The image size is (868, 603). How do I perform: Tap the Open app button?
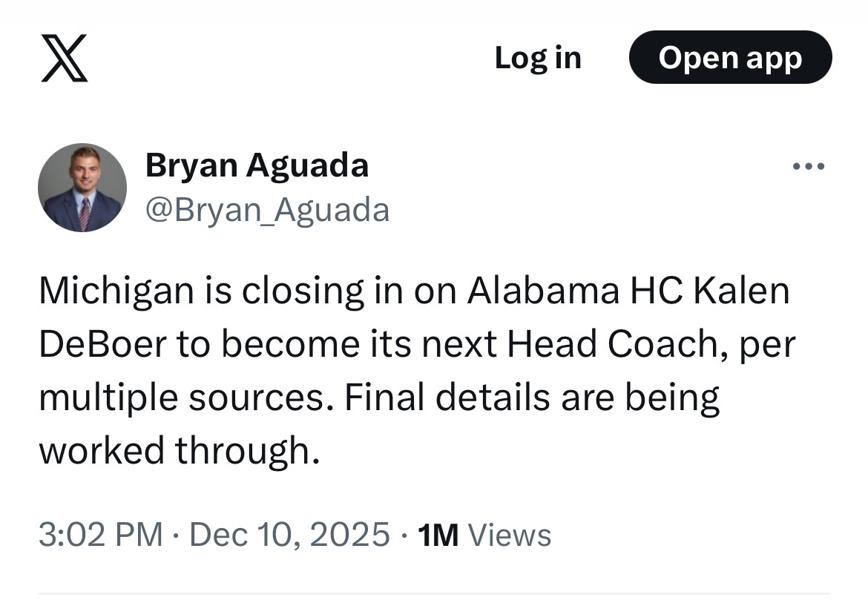tap(730, 58)
